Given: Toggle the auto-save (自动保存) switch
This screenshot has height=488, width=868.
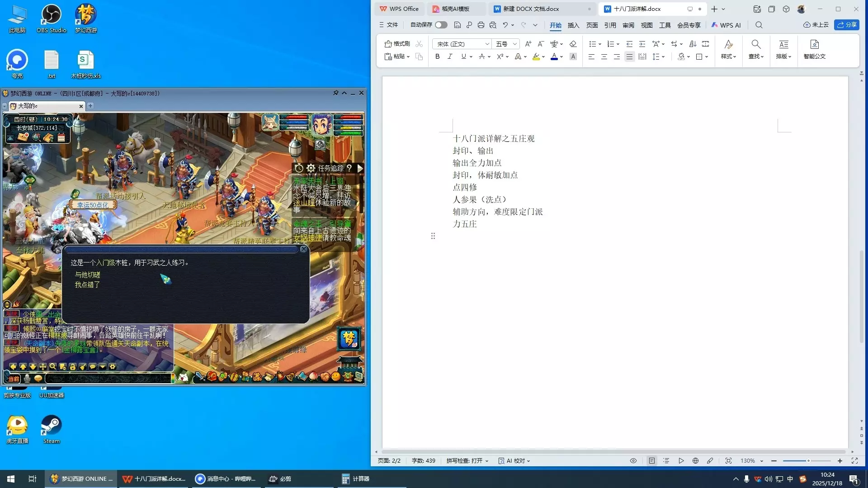Looking at the screenshot, I should (441, 25).
